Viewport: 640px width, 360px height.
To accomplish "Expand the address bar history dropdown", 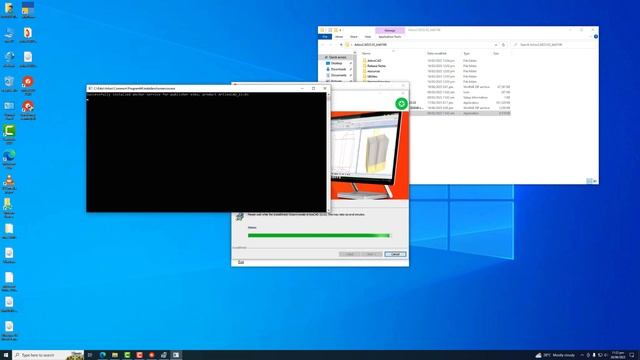I will pos(496,44).
